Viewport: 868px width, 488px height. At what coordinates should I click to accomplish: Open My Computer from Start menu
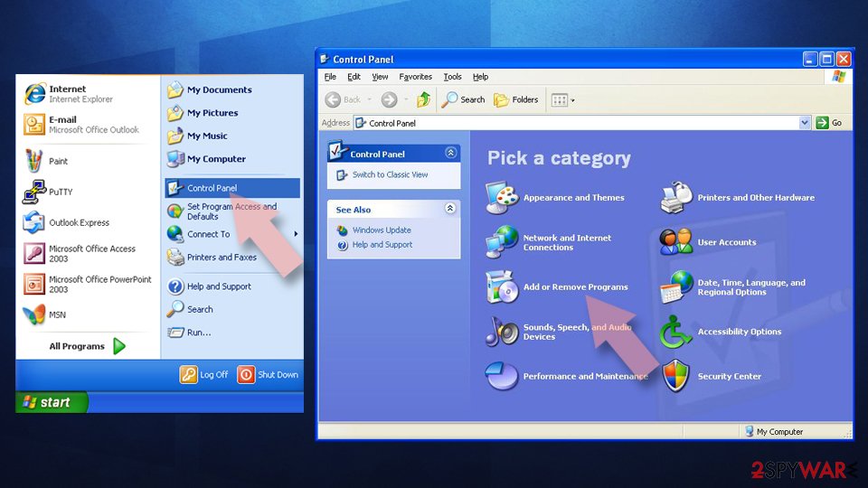coord(206,159)
